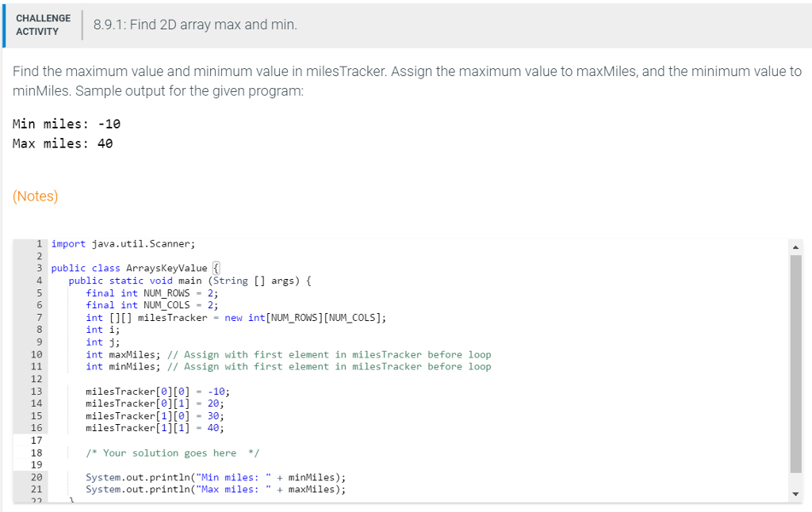The image size is (812, 512).
Task: Click the scrollbar up arrow
Action: point(795,246)
